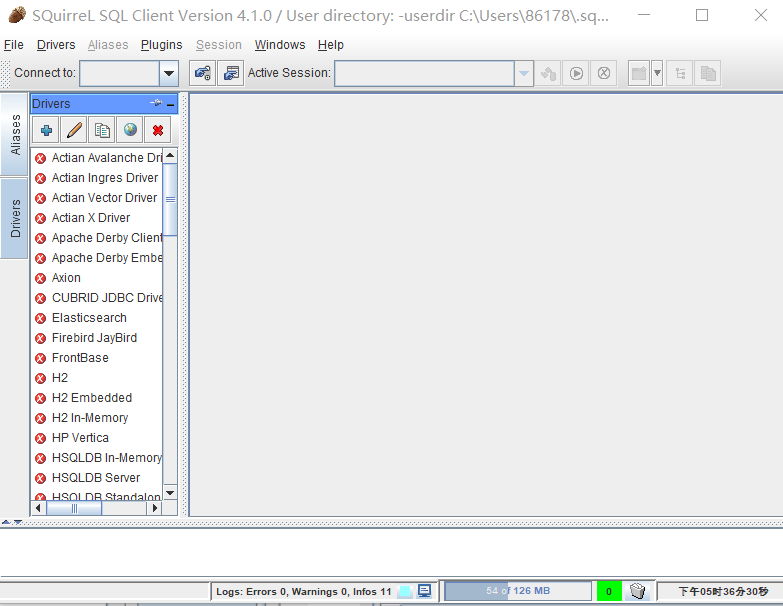The width and height of the screenshot is (783, 606).
Task: Click the drivers list horizontal scrollbar thumb
Action: (74, 508)
